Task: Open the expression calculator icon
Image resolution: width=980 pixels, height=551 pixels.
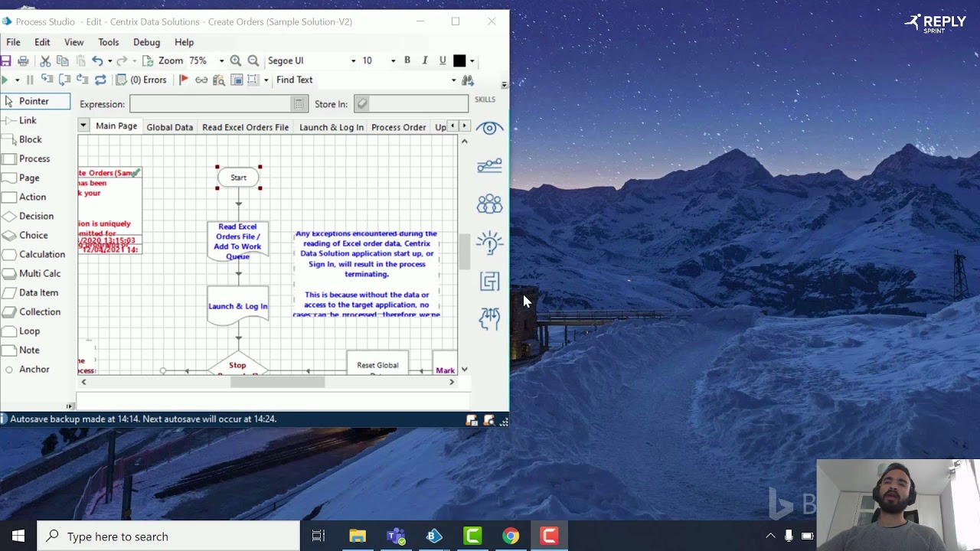Action: click(x=299, y=104)
